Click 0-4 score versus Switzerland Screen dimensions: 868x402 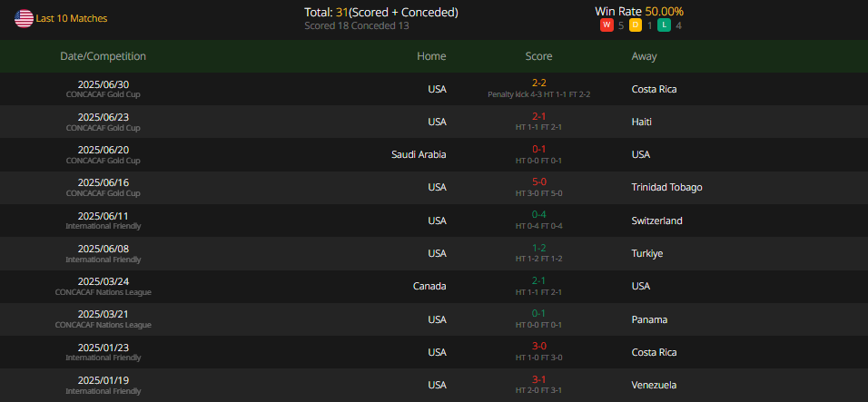pyautogui.click(x=539, y=214)
